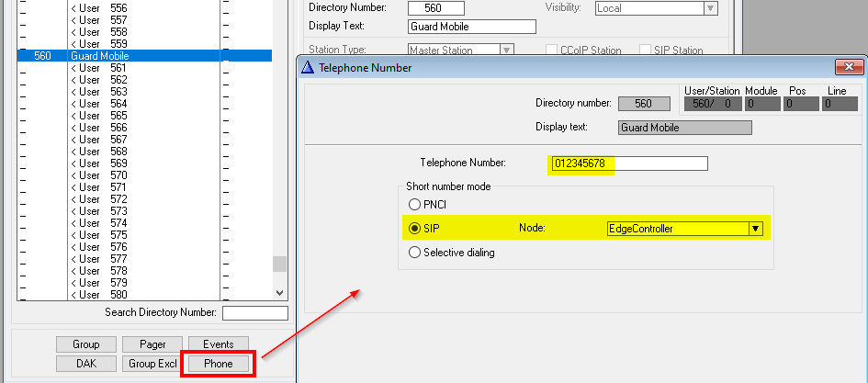Viewport: 868px width, 383px height.
Task: Click the Telephone Number input field
Action: tap(628, 163)
